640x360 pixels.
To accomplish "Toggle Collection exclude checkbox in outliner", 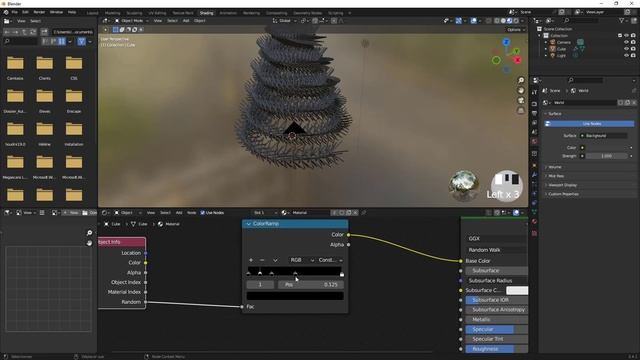I will click(620, 36).
